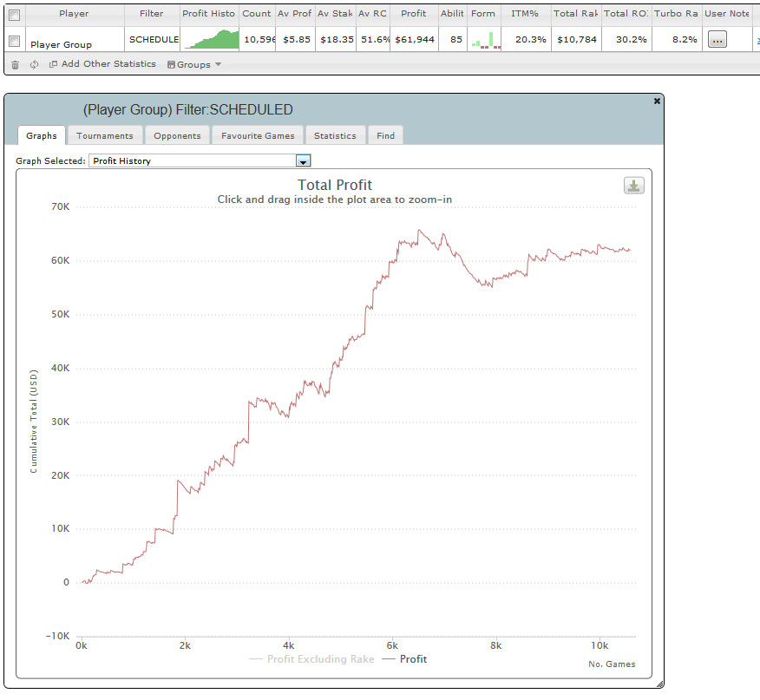This screenshot has width=760, height=700.
Task: Click the Profit History thumbnail graph
Action: point(212,39)
